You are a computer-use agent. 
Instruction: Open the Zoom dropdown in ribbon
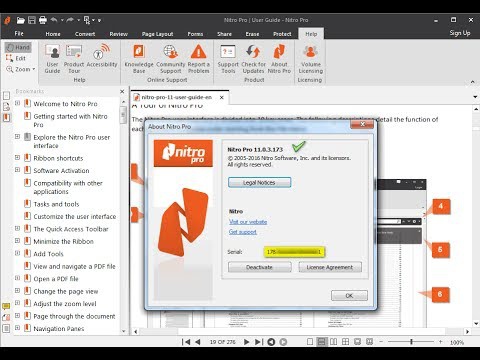point(21,69)
